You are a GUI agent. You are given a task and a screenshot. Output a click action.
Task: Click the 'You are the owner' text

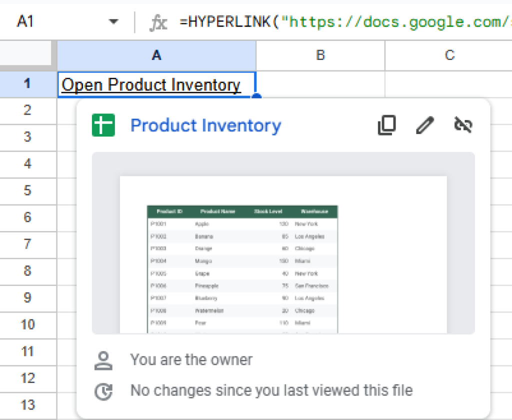click(x=191, y=359)
